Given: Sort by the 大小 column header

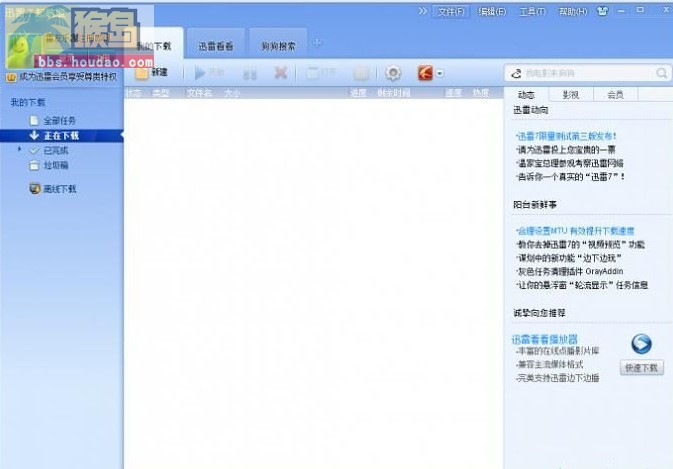Looking at the screenshot, I should tap(232, 93).
